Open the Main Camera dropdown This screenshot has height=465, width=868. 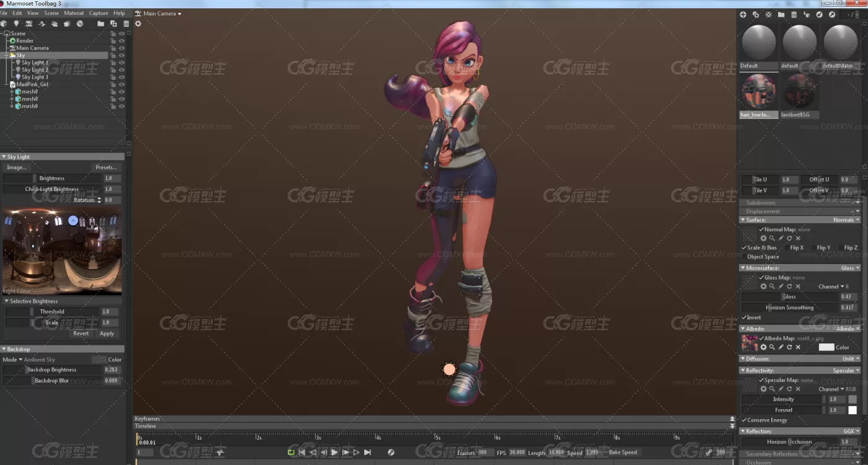click(x=159, y=13)
